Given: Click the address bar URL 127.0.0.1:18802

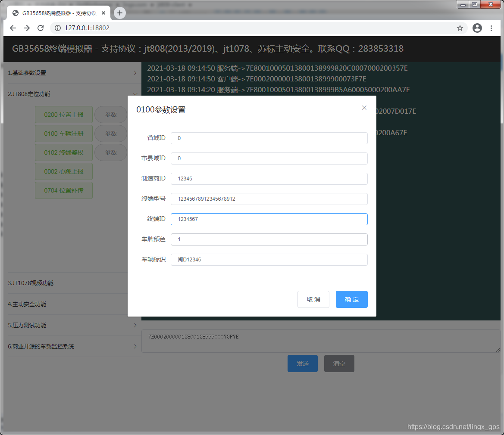Looking at the screenshot, I should point(87,28).
